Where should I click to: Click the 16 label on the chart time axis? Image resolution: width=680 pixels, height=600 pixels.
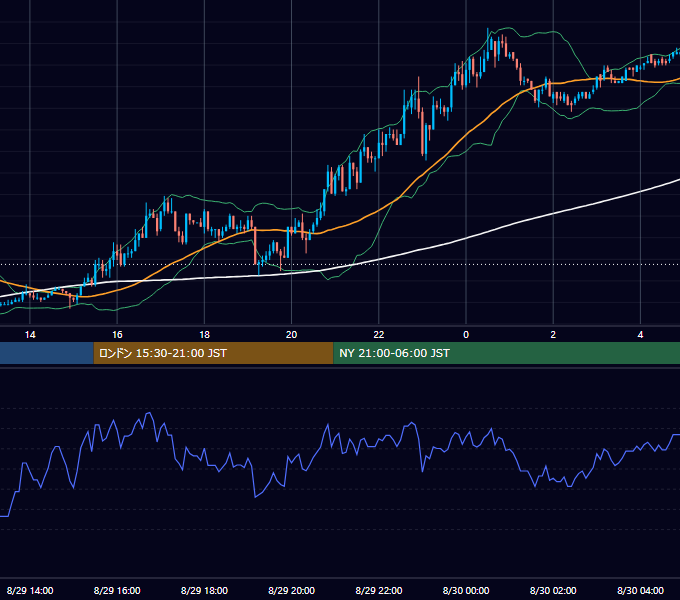point(117,335)
